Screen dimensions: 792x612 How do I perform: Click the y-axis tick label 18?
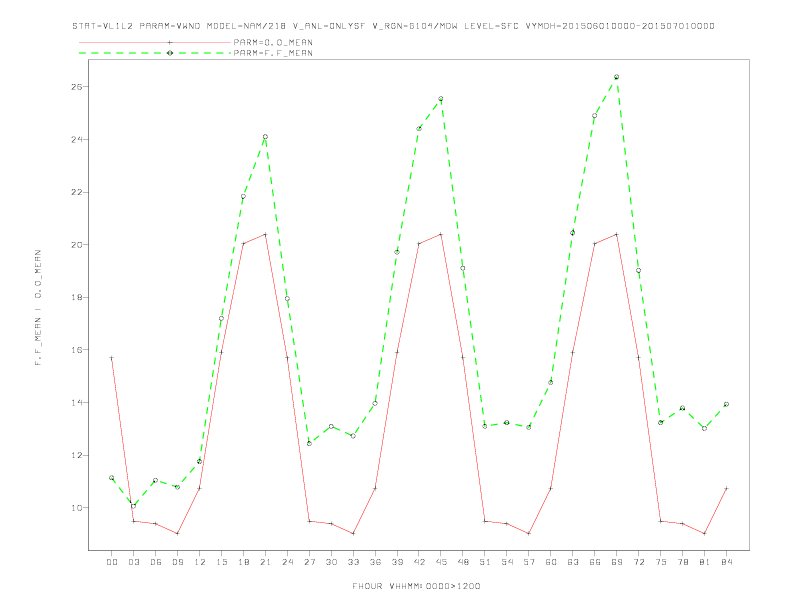click(77, 297)
